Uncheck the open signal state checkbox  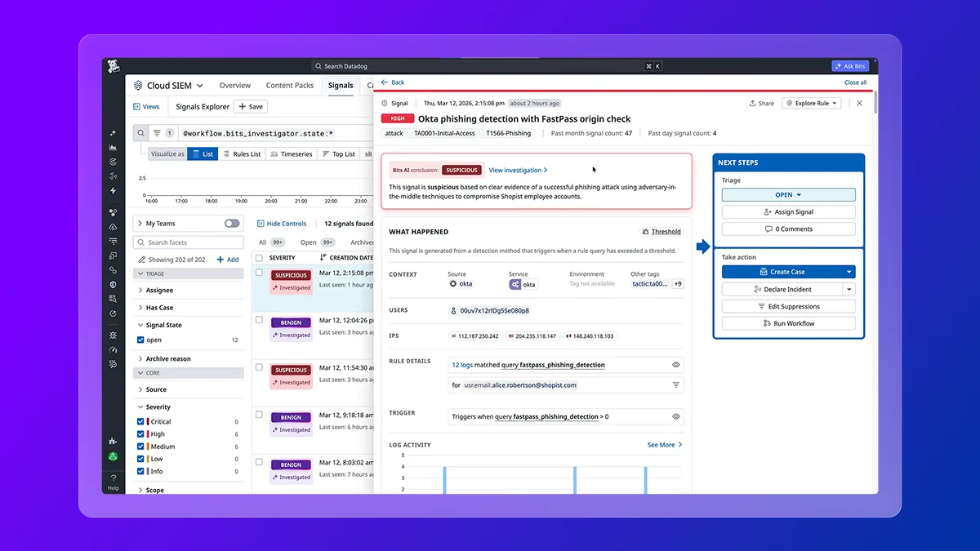click(x=140, y=340)
